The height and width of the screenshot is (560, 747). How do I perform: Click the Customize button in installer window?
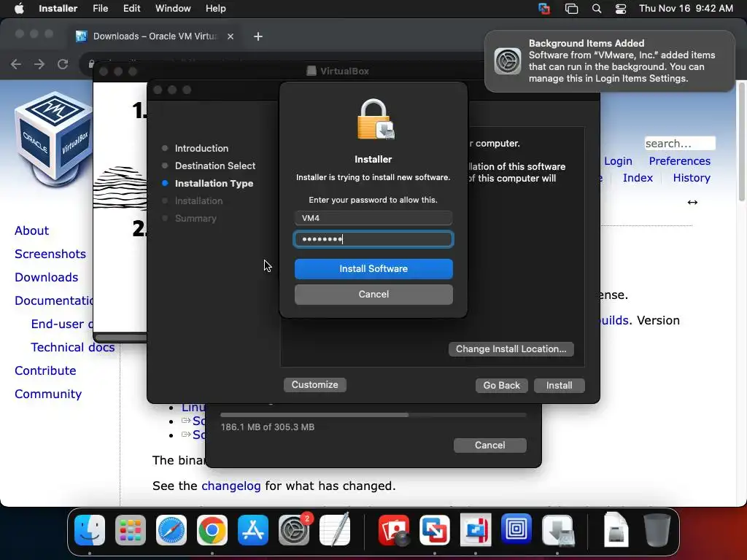315,385
